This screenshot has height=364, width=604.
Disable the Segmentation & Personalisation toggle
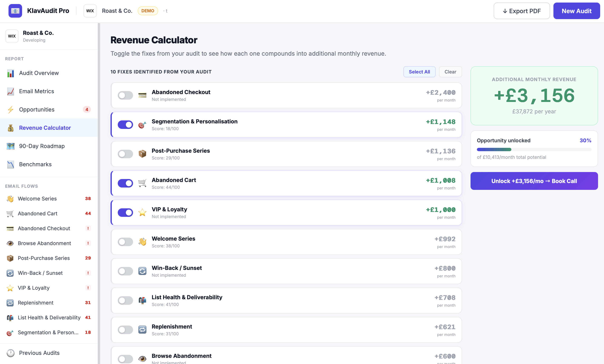(125, 125)
